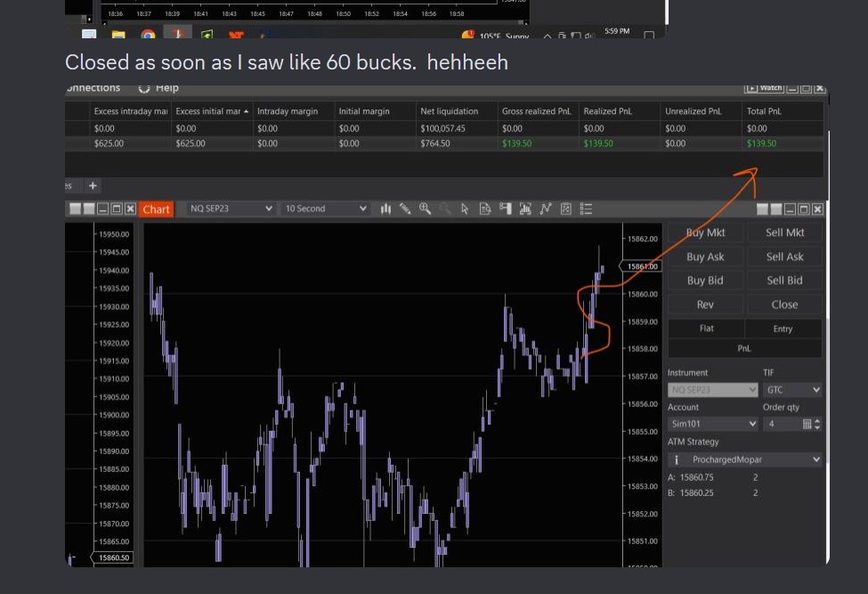Image resolution: width=868 pixels, height=594 pixels.
Task: Click the Order qty field showing 4
Action: [783, 424]
